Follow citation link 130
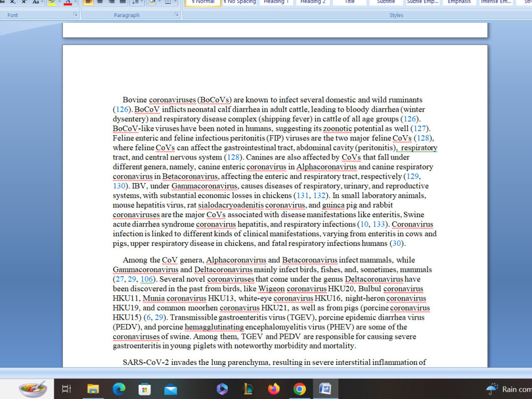This screenshot has height=399, width=532. click(119, 186)
